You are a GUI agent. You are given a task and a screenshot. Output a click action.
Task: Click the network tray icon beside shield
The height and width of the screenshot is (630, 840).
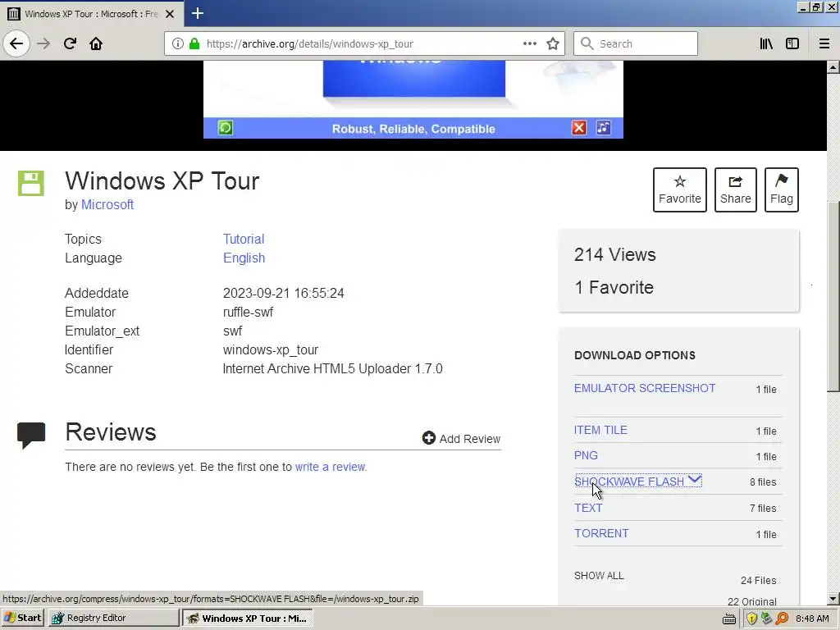coord(767,619)
